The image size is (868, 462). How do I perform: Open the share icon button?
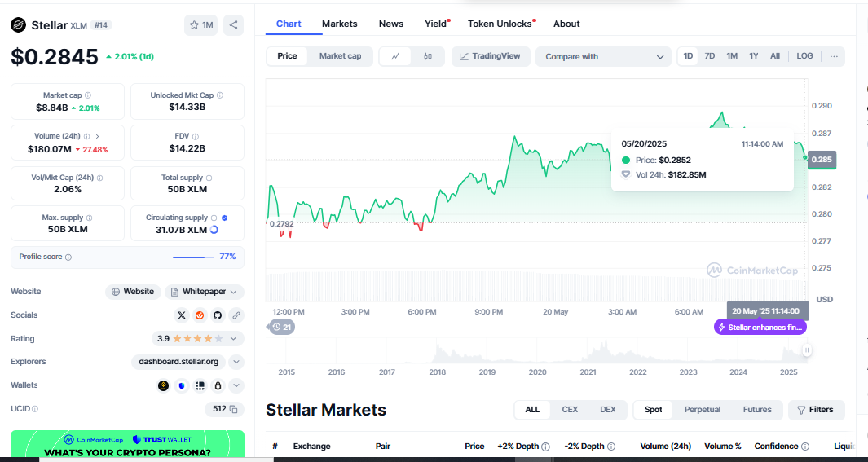(234, 25)
